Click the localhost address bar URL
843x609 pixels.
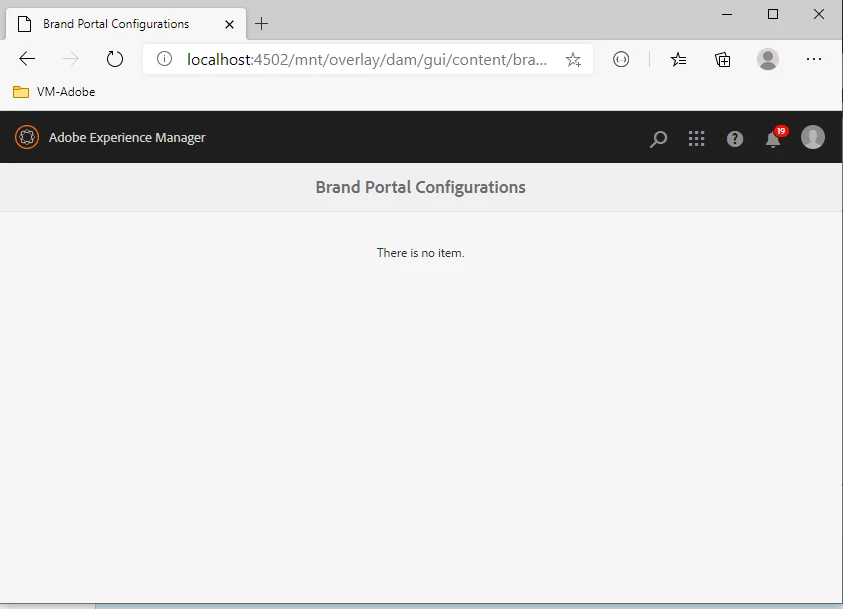[x=367, y=59]
